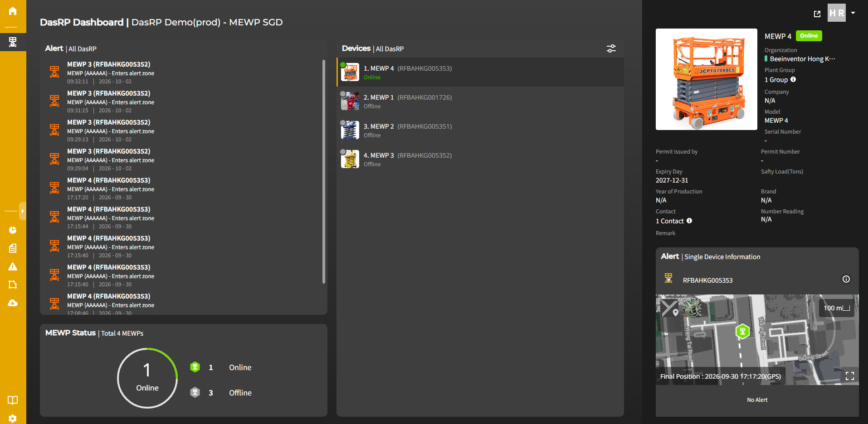Screen dimensions: 868x424
Task: Open the warning triangle alerts sidebar icon
Action: tap(13, 266)
